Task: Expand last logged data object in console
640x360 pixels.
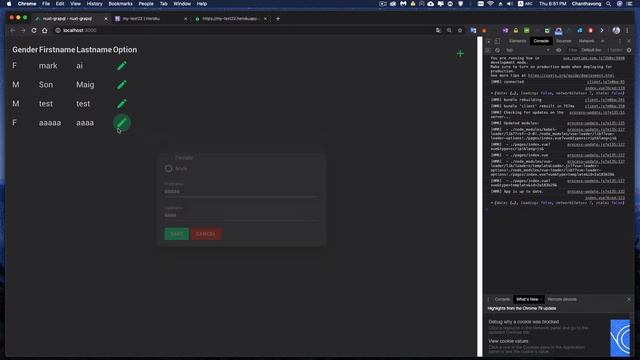Action: [x=492, y=202]
